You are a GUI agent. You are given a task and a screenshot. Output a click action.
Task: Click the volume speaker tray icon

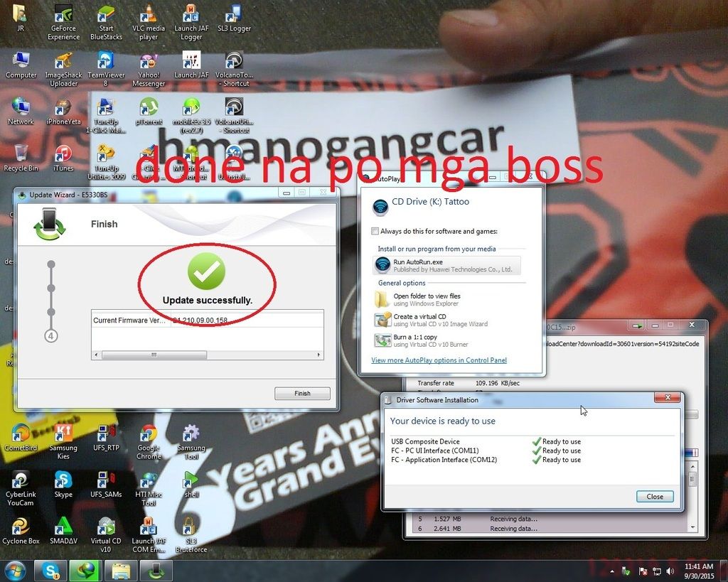click(x=670, y=571)
